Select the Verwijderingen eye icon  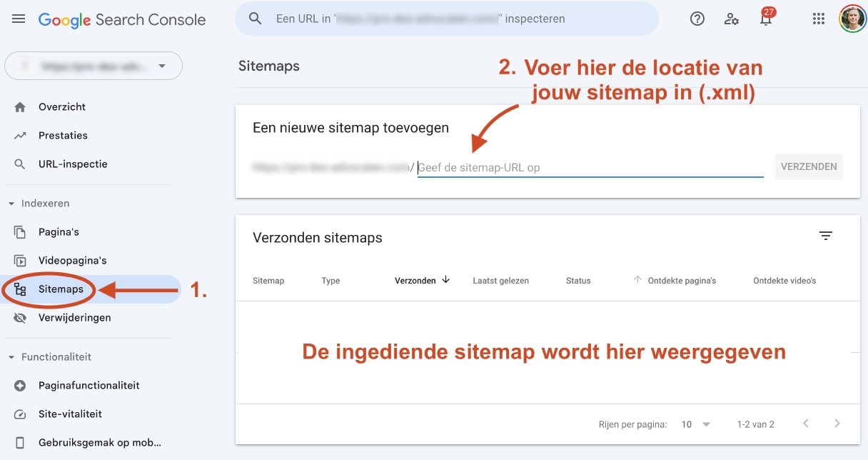(21, 317)
